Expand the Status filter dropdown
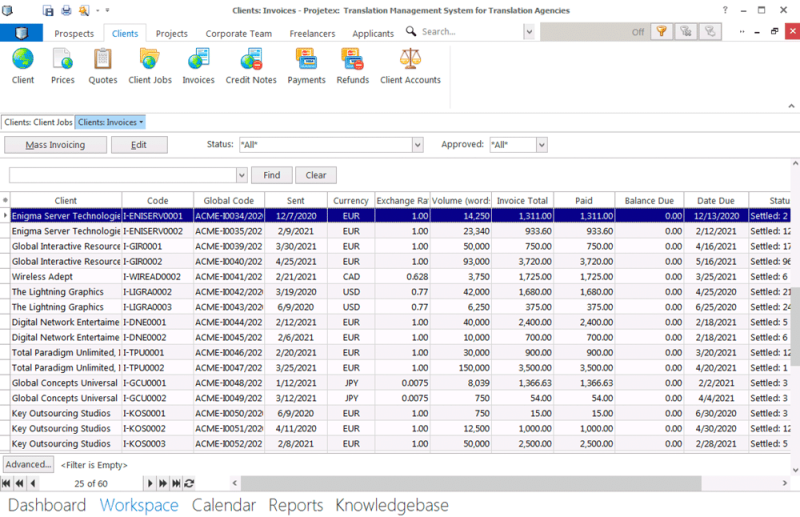This screenshot has width=800, height=517. point(417,145)
